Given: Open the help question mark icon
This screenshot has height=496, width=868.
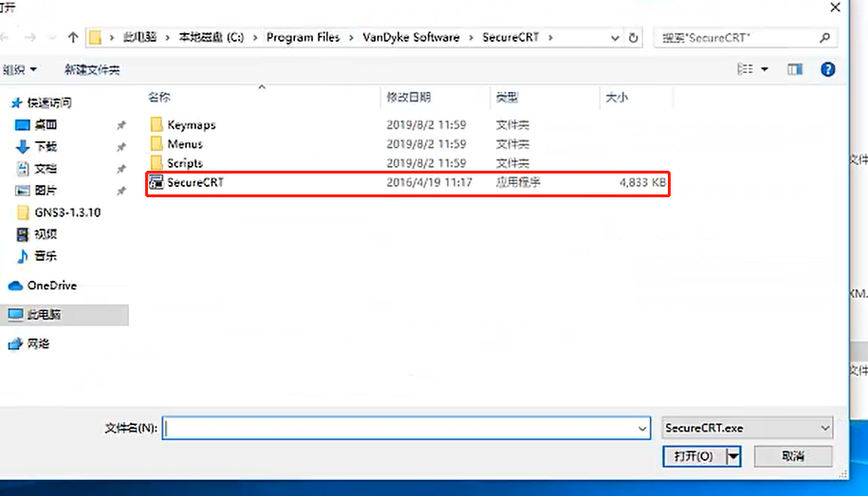Looking at the screenshot, I should [827, 69].
